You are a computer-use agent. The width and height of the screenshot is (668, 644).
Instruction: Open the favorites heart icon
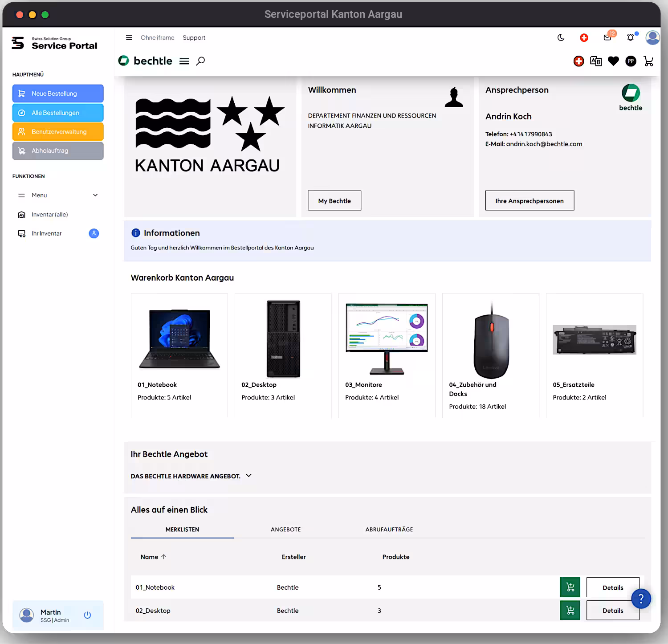tap(613, 61)
